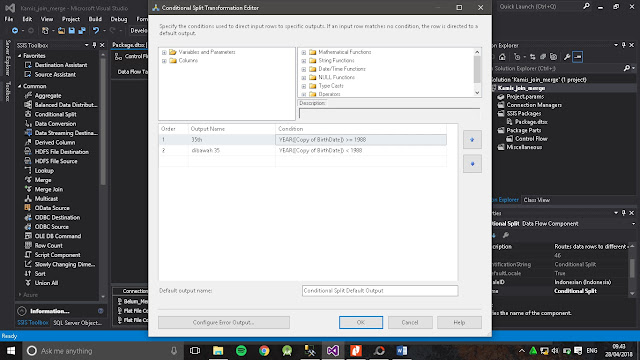Select Script Component in toolbox
Viewport: 640px width, 360px height.
(x=57, y=255)
